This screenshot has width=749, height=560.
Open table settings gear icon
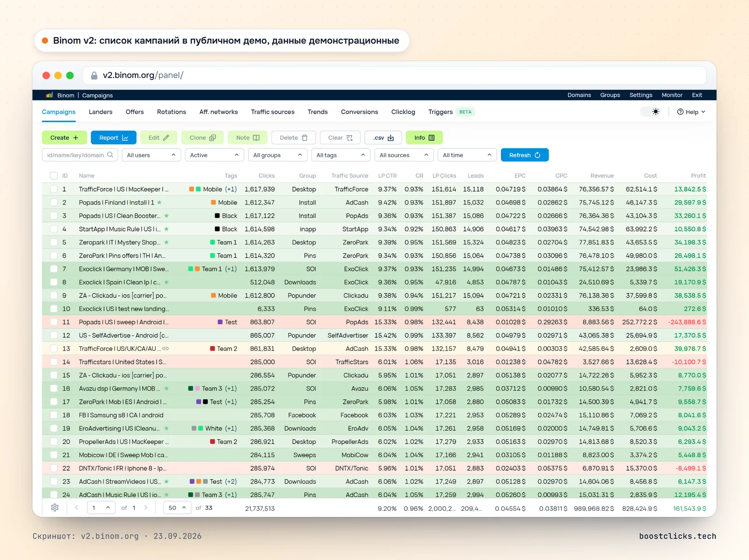55,508
